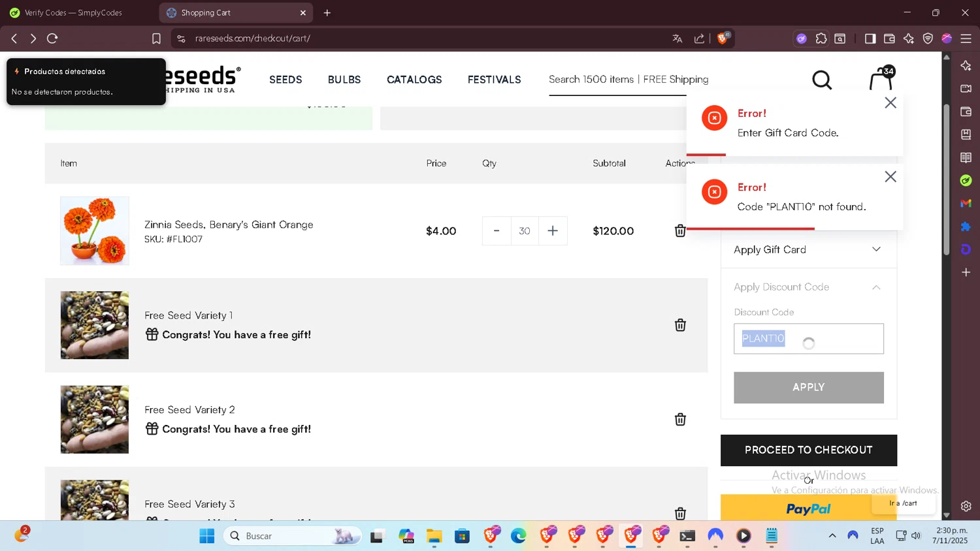
Task: Open Bookmarks panel in the sidebar
Action: [966, 134]
